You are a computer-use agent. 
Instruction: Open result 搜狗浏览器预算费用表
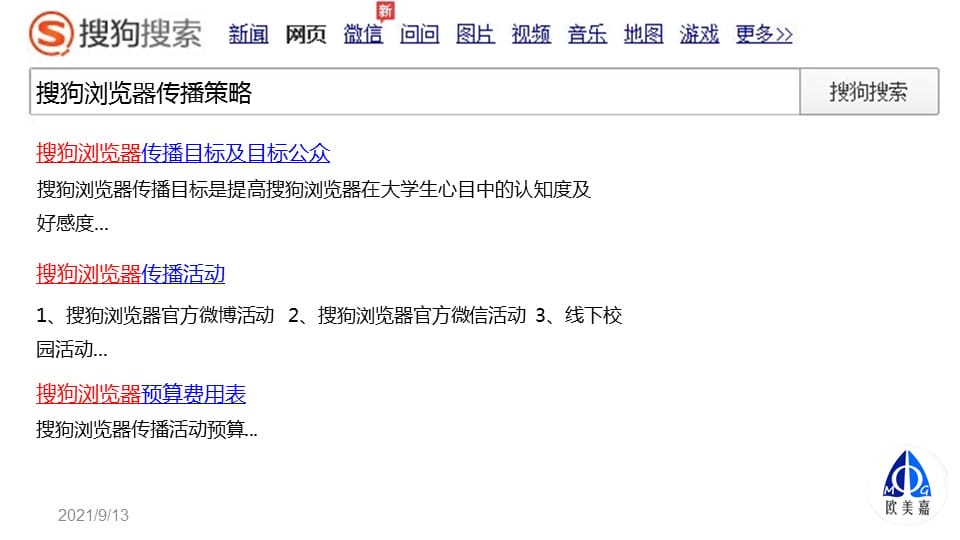[x=141, y=394]
